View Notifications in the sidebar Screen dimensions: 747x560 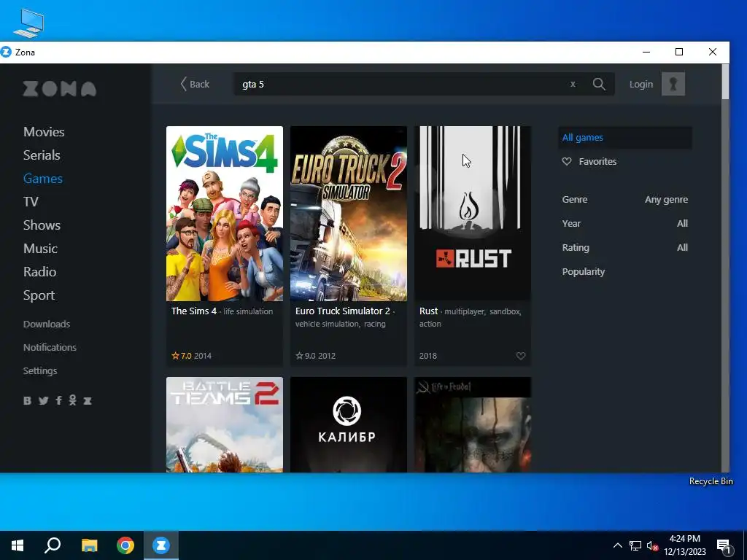tap(50, 348)
